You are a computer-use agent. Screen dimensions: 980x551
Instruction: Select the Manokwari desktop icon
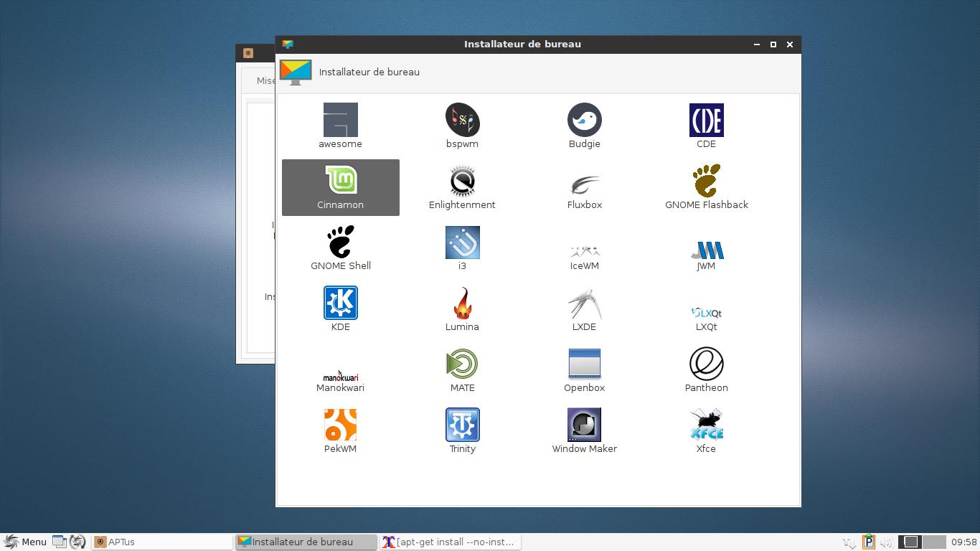click(x=340, y=376)
